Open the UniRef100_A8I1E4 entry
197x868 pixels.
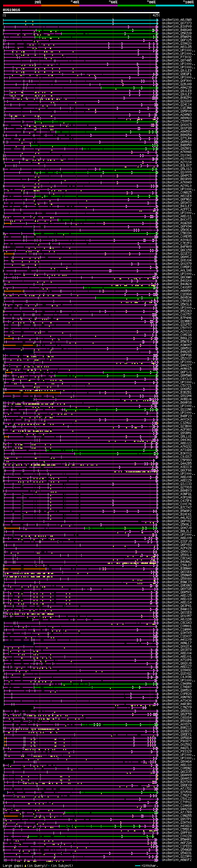coord(177,196)
